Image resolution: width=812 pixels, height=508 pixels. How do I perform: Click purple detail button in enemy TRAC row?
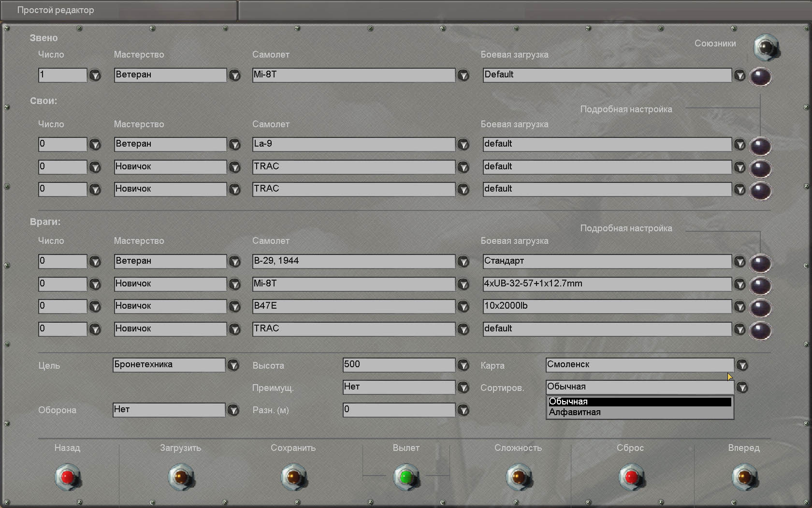(760, 330)
